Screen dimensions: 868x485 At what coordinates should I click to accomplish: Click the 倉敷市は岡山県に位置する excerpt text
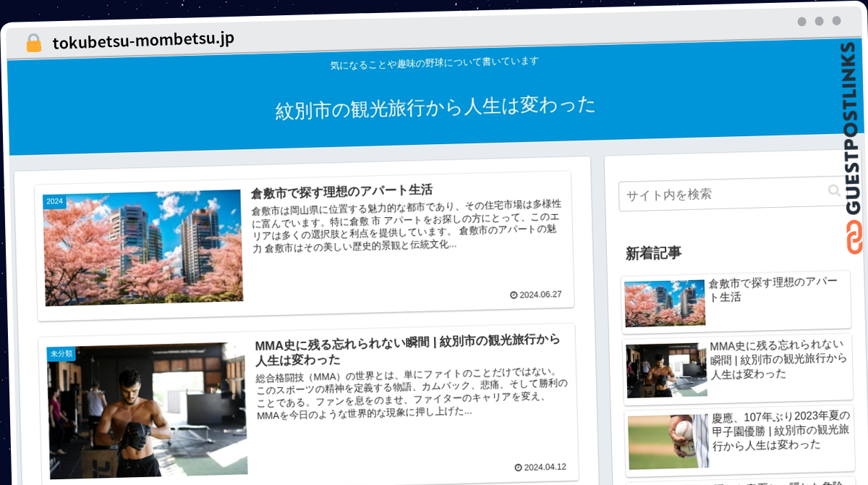pos(407,227)
